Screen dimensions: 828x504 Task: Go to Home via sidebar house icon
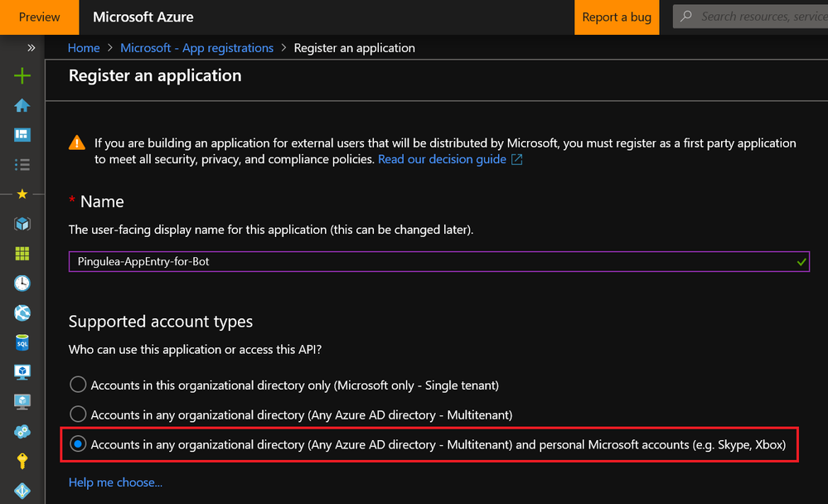click(22, 105)
